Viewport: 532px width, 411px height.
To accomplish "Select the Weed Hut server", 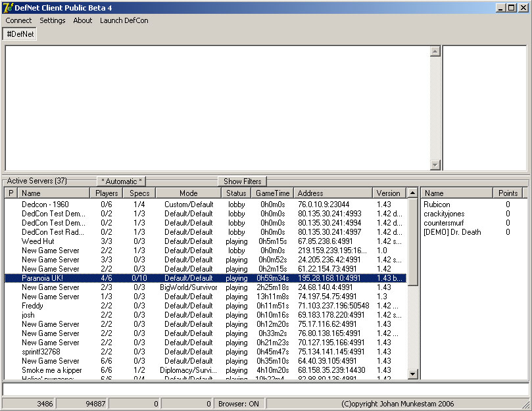I will (205, 241).
